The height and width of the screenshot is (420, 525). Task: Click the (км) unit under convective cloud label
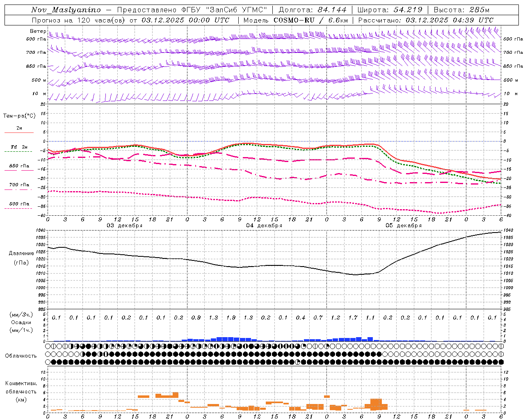21,399
